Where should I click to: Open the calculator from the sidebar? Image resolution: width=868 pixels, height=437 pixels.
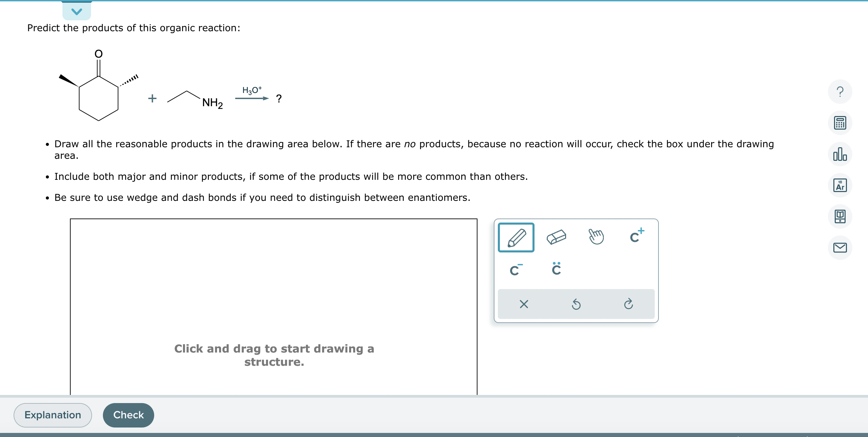coord(840,122)
